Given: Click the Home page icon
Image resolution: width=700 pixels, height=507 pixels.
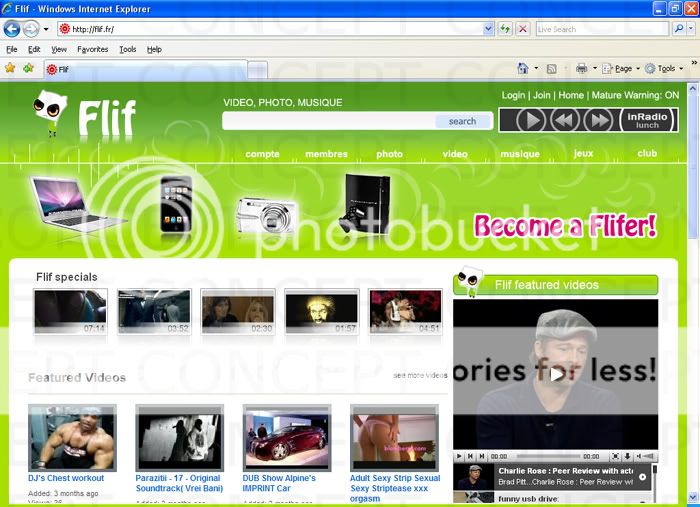Looking at the screenshot, I should [x=523, y=68].
